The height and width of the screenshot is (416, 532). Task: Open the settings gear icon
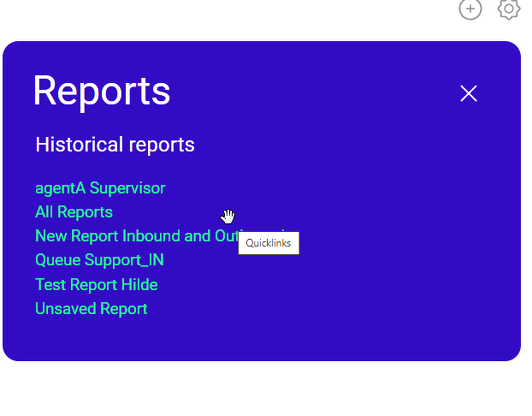509,9
